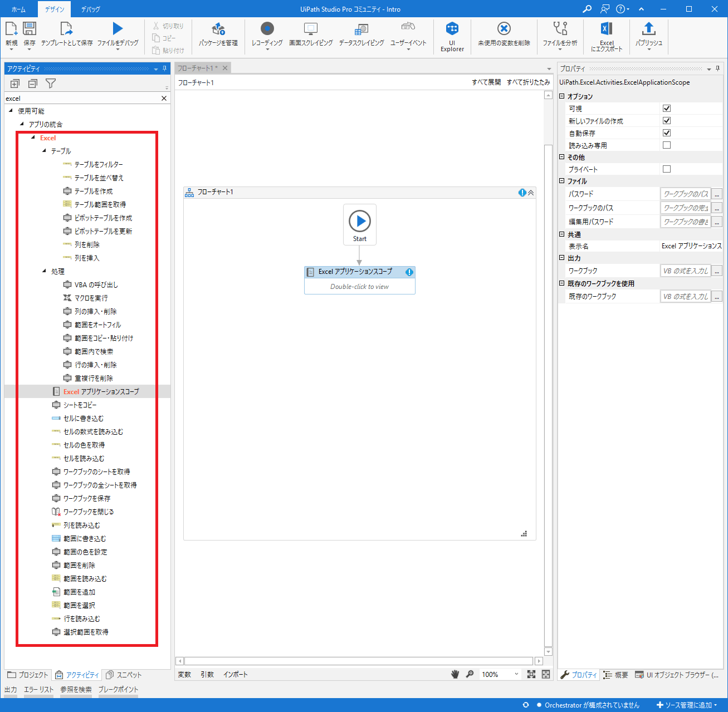Viewport: 728px width, 712px height.
Task: Collapse the テーブル category
Action: tap(45, 150)
